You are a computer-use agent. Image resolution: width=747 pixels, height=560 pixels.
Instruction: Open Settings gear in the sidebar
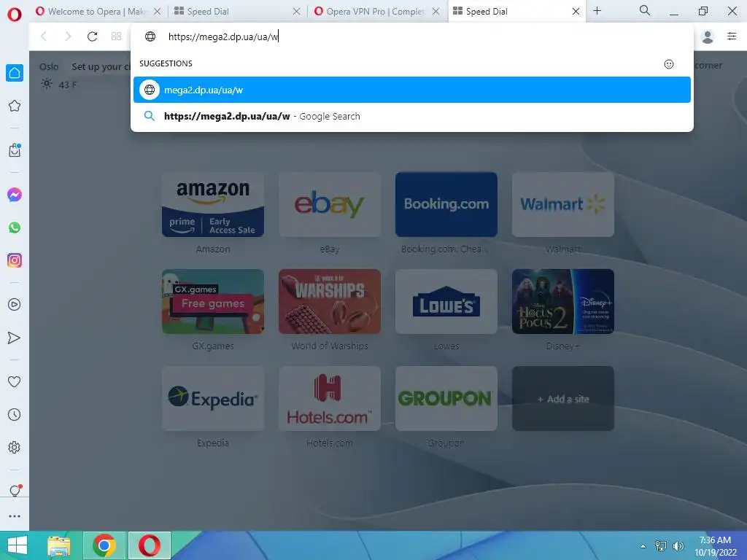click(15, 447)
